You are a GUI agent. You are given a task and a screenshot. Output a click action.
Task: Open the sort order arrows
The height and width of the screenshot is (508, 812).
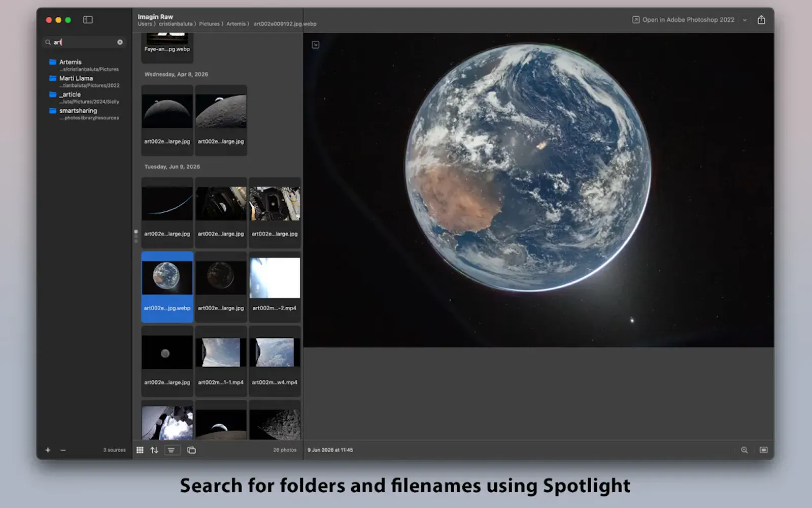(x=154, y=450)
